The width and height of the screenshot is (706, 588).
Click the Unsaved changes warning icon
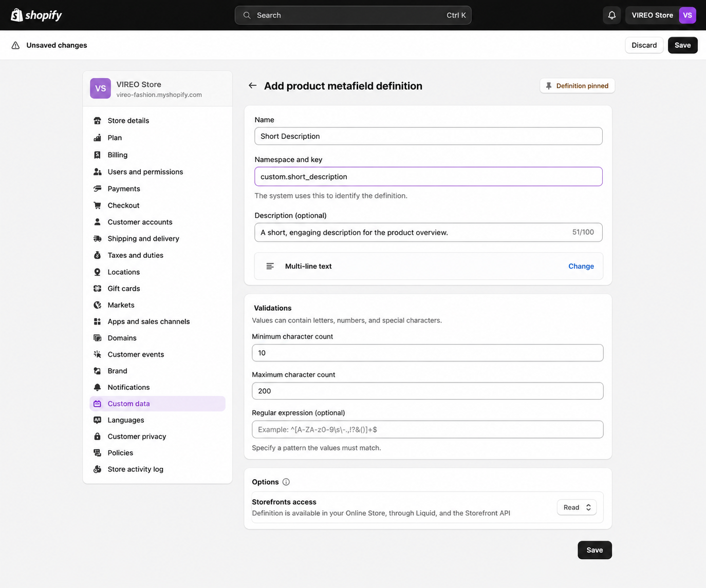click(x=15, y=45)
